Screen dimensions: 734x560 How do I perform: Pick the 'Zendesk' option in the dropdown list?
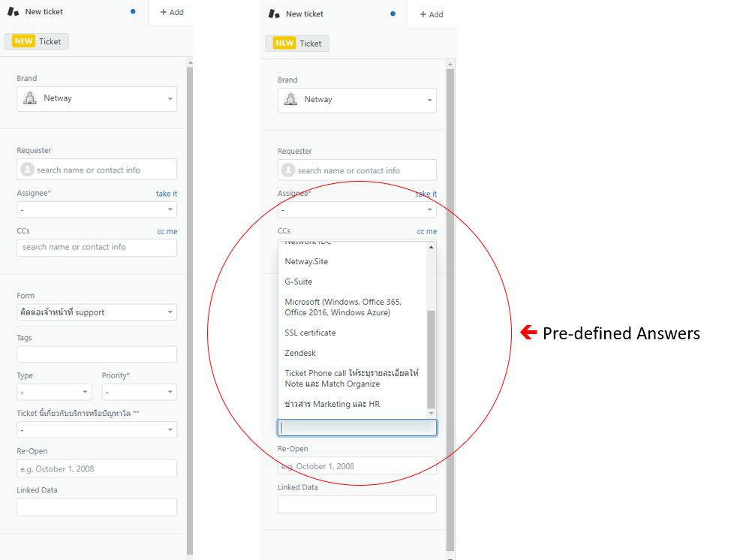tap(300, 353)
